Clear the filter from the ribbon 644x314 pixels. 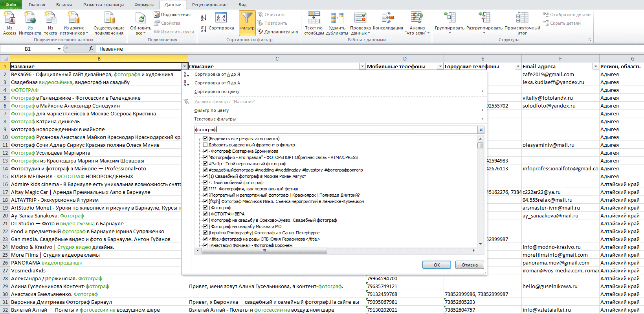point(271,15)
